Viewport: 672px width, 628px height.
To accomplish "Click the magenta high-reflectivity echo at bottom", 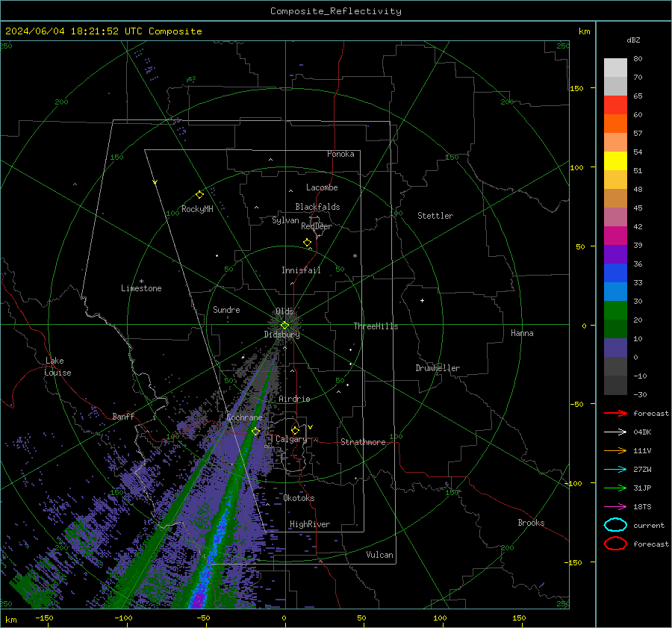I will tap(198, 600).
